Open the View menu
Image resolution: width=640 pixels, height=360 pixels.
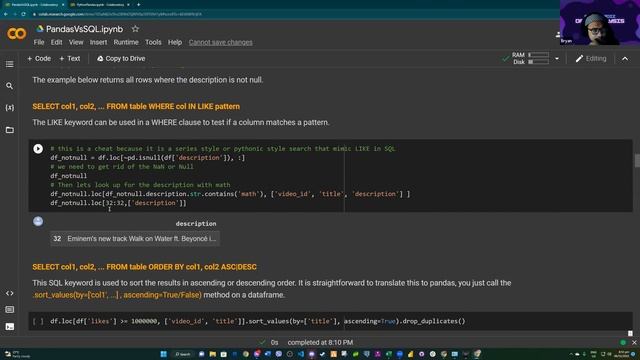(76, 42)
